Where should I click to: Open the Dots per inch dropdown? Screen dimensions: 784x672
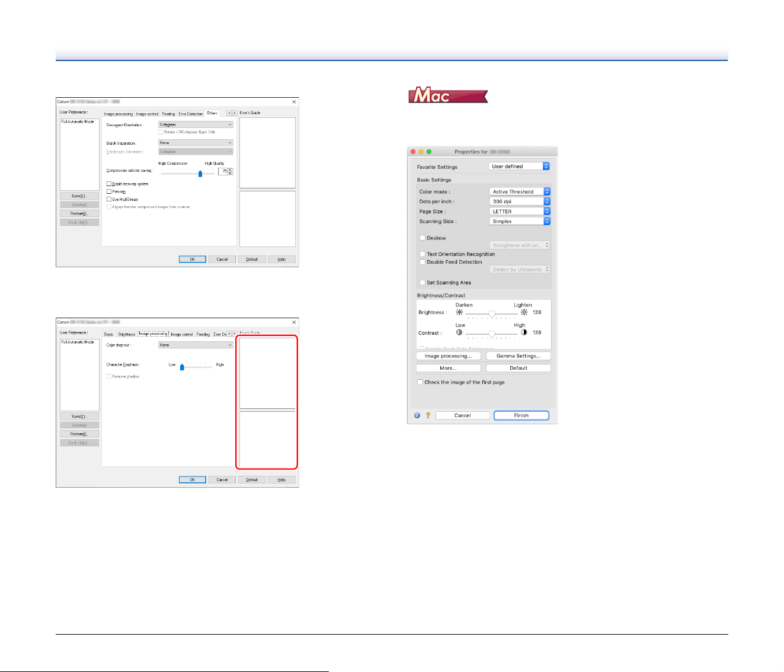pyautogui.click(x=520, y=201)
